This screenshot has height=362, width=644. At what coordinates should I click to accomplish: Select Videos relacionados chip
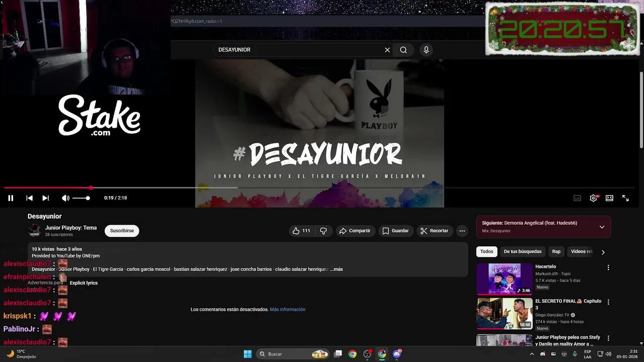pos(582,251)
